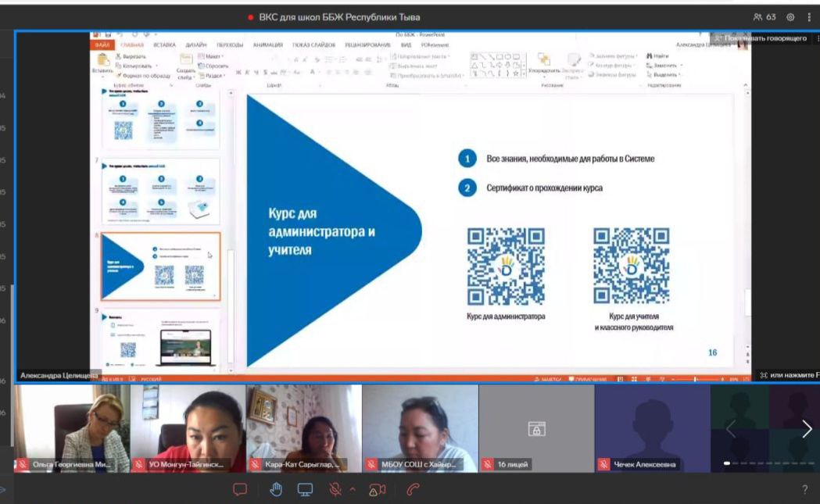Click 'Показывать говорящего' button
This screenshot has height=504, width=820.
(x=761, y=38)
